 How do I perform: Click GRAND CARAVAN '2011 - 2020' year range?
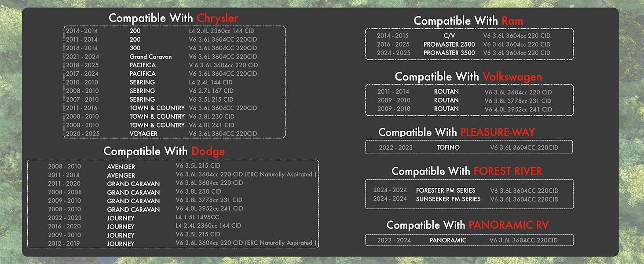(65, 184)
